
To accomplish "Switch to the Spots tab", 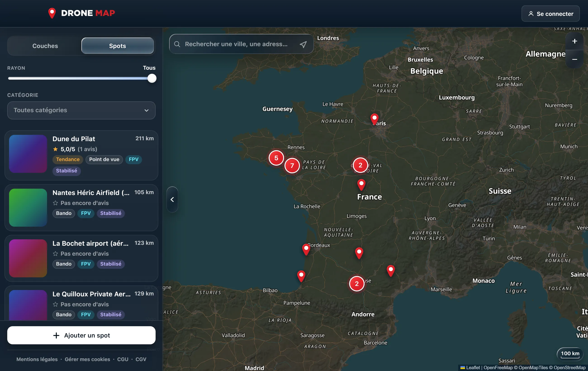I will pyautogui.click(x=117, y=46).
